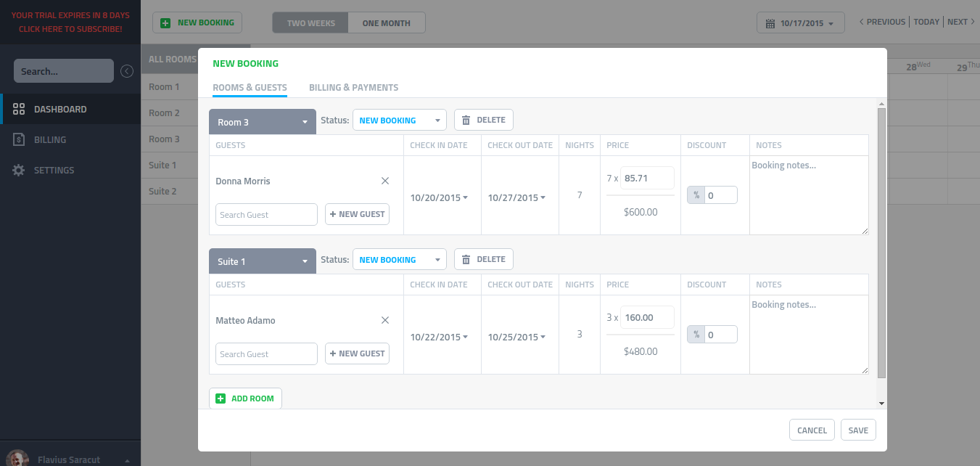
Task: Click Room 3 discount value field
Action: pos(721,195)
